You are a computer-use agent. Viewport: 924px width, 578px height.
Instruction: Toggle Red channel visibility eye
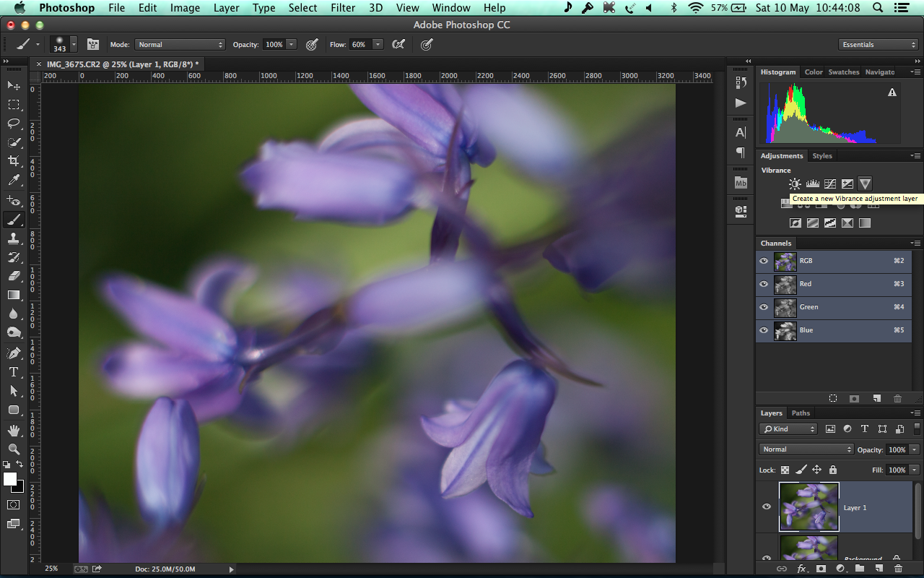point(764,284)
